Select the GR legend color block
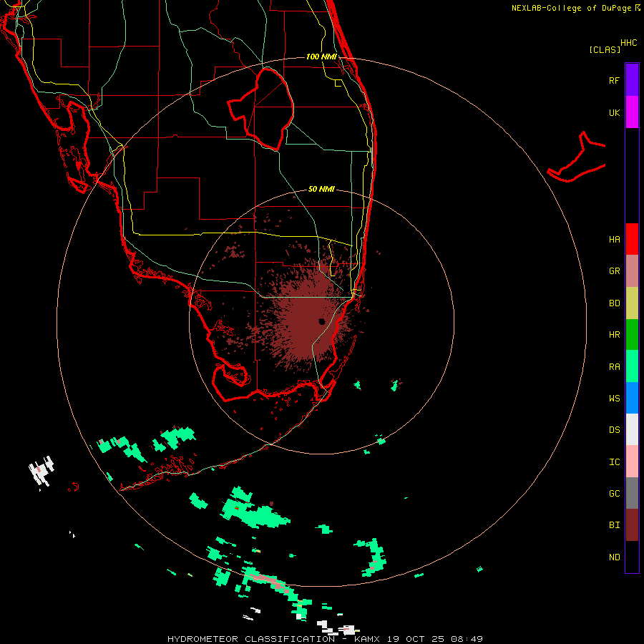The image size is (644, 644). click(632, 271)
